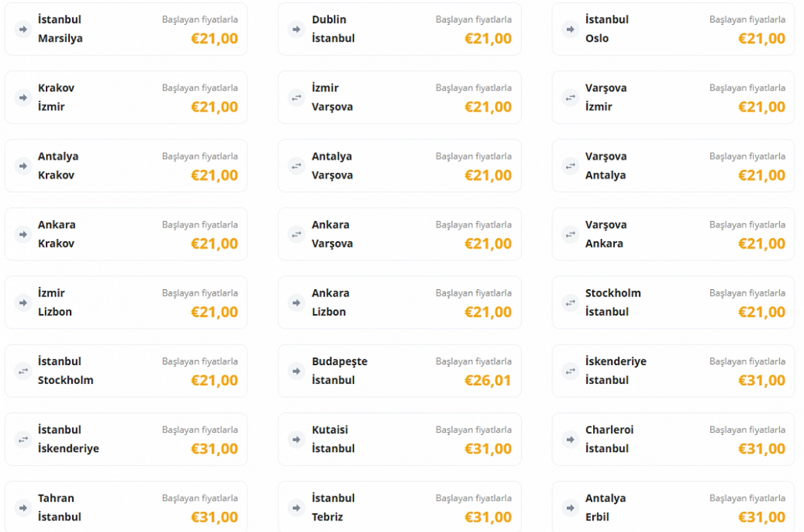
Task: Click the round-trip icon for Stockholm–İstanbul
Action: tap(570, 303)
